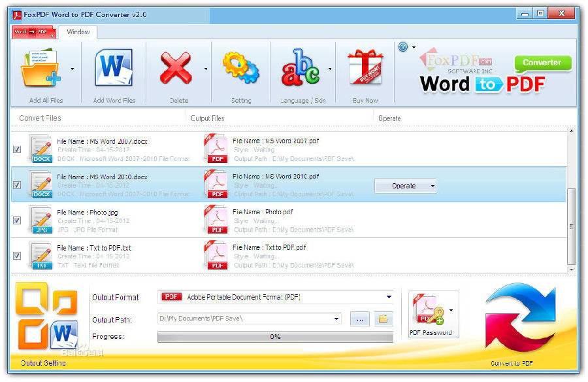This screenshot has height=382, width=588.
Task: Select the "File Name : MS Word 2010.pdf" text
Action: (276, 176)
